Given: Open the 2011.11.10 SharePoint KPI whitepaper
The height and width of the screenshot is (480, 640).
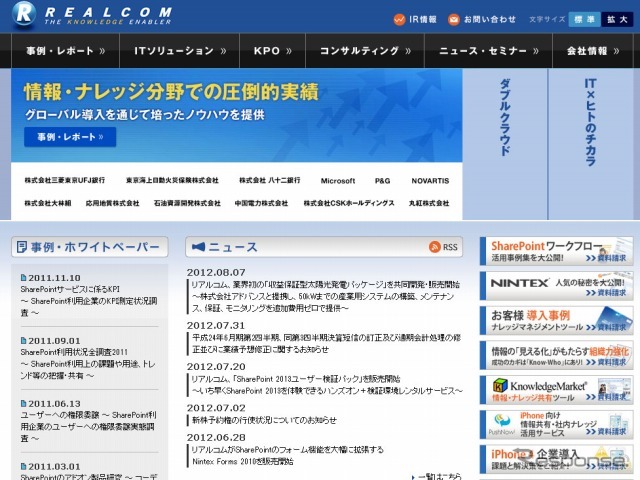Looking at the screenshot, I should point(89,301).
